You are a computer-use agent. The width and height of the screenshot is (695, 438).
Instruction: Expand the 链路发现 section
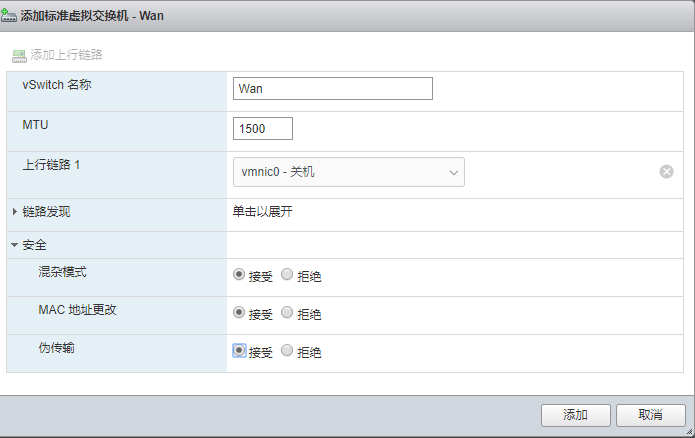pyautogui.click(x=15, y=212)
